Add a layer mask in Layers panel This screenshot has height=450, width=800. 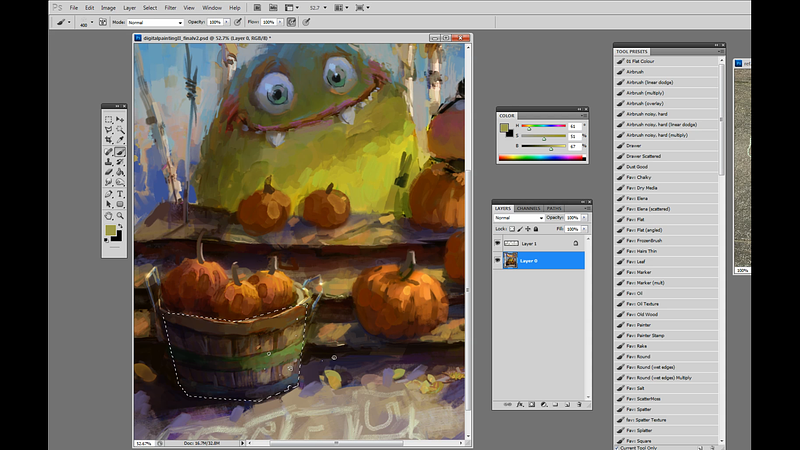[532, 405]
